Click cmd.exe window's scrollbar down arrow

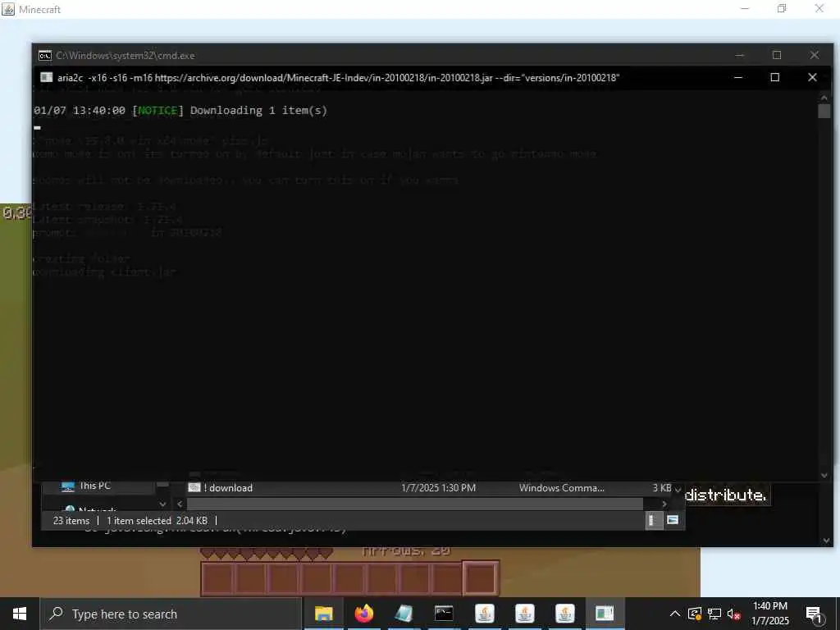(826, 541)
